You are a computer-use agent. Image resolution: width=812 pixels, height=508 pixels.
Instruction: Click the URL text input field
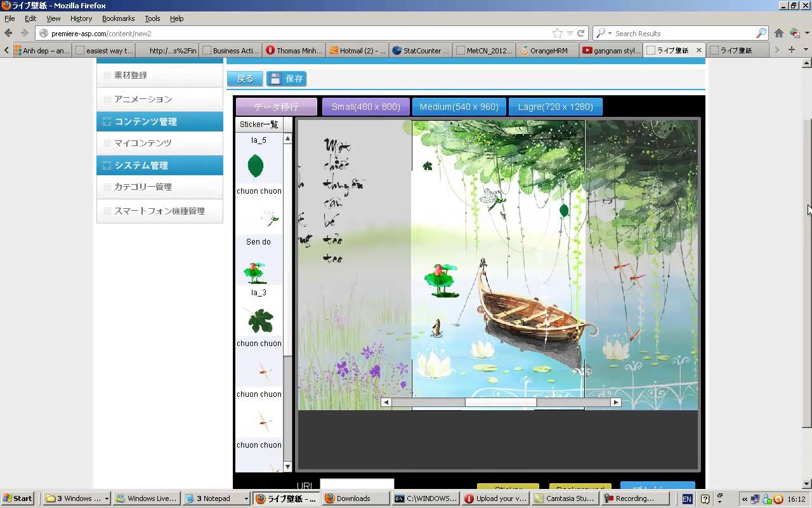357,485
